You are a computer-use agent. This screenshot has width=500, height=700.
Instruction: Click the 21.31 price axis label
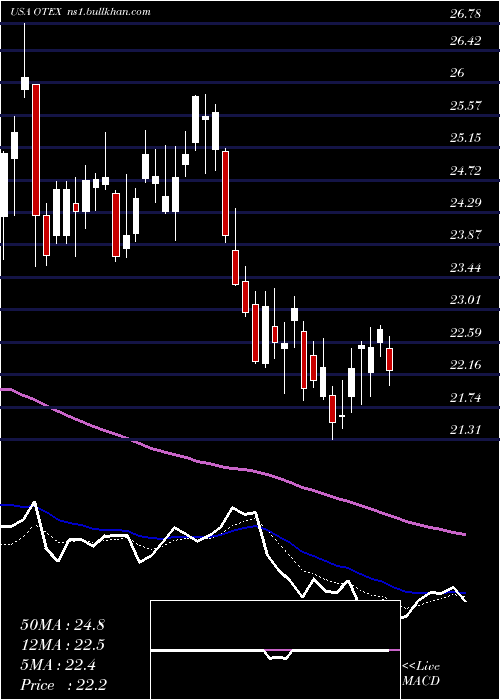(465, 430)
